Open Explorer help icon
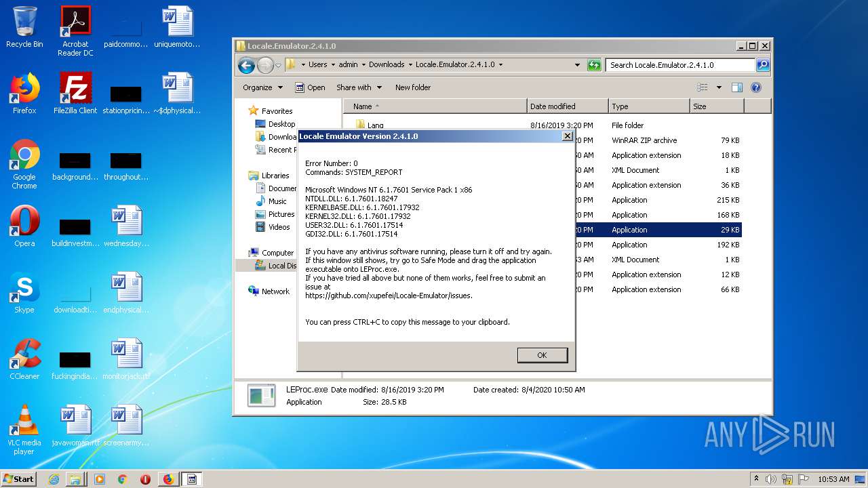 [x=756, y=87]
